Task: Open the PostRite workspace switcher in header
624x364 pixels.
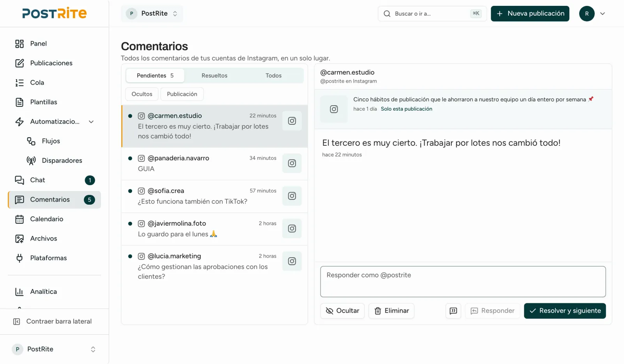Action: pyautogui.click(x=152, y=14)
